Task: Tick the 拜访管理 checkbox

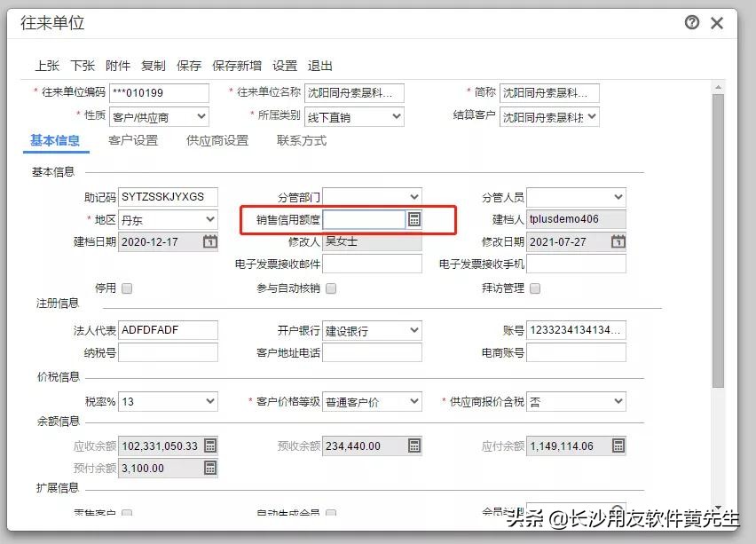Action: [x=535, y=288]
